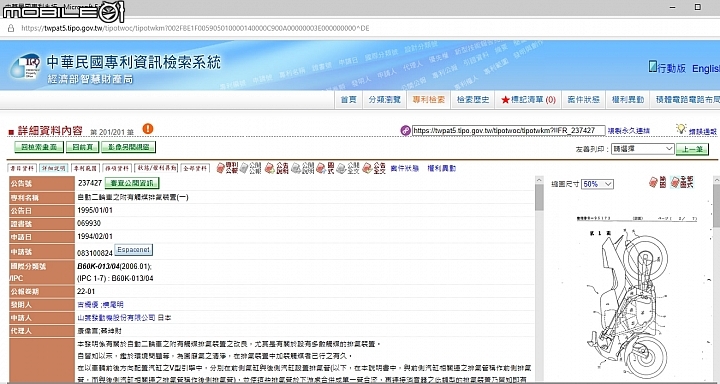Click the drawing pane scrollbar up arrow

(x=716, y=180)
